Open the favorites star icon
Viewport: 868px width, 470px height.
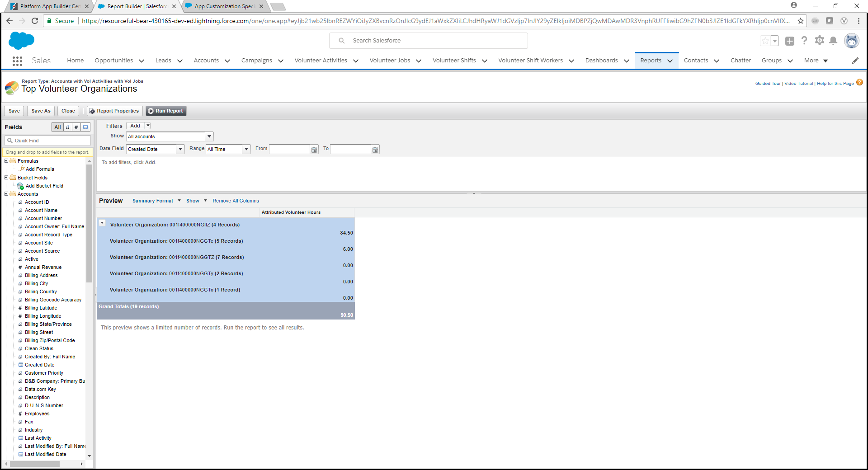point(765,41)
